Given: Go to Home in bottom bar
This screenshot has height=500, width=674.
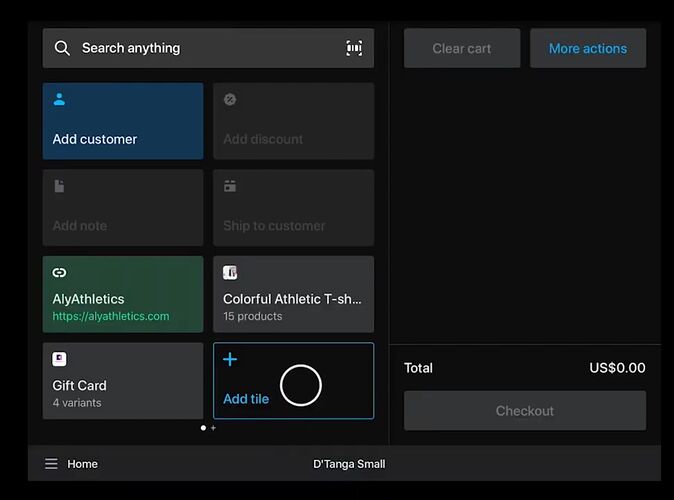Looking at the screenshot, I should (x=83, y=464).
